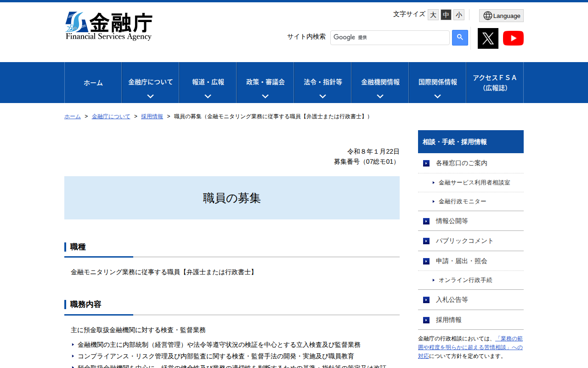Viewport: 588px width, 368px height.
Task: Follow the 金融庁について breadcrumb link
Action: 111,116
